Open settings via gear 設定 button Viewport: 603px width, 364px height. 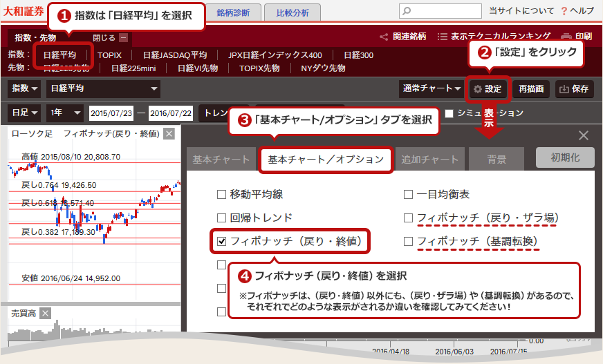click(x=488, y=89)
